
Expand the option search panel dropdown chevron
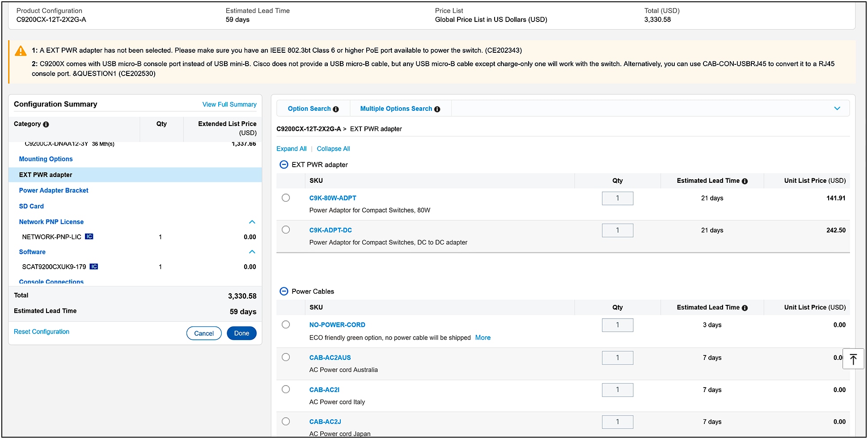(837, 109)
